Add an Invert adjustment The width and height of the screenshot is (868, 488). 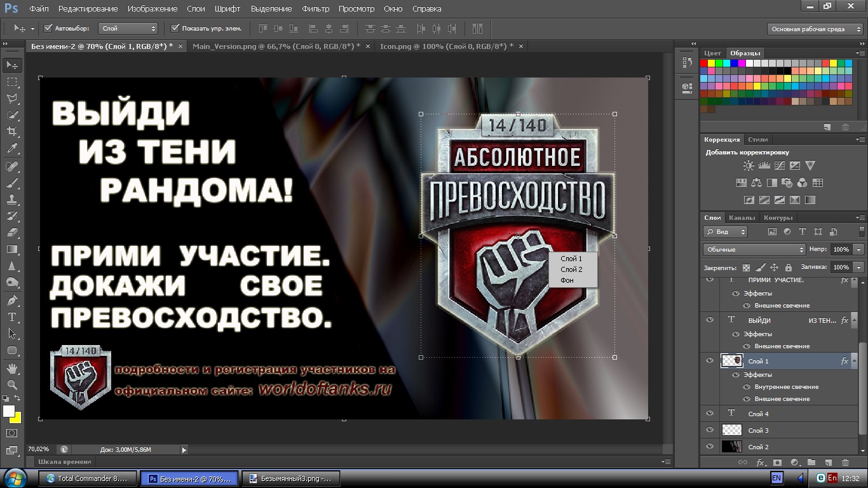(749, 200)
